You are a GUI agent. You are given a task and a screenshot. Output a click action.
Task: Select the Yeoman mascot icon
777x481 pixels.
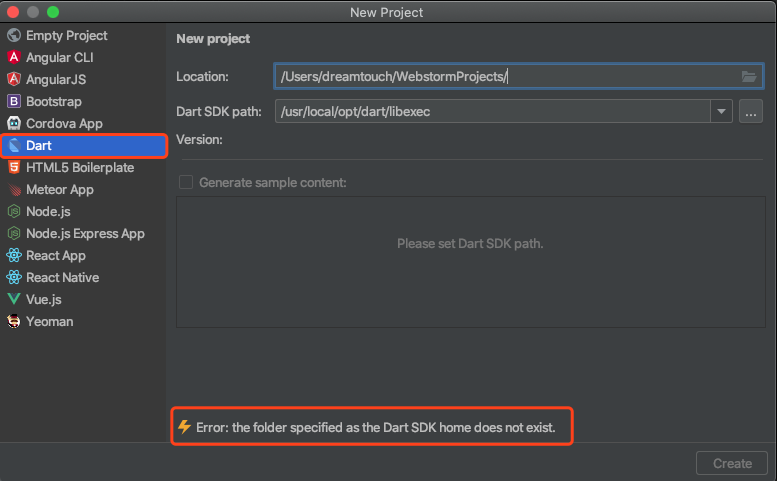pyautogui.click(x=14, y=321)
